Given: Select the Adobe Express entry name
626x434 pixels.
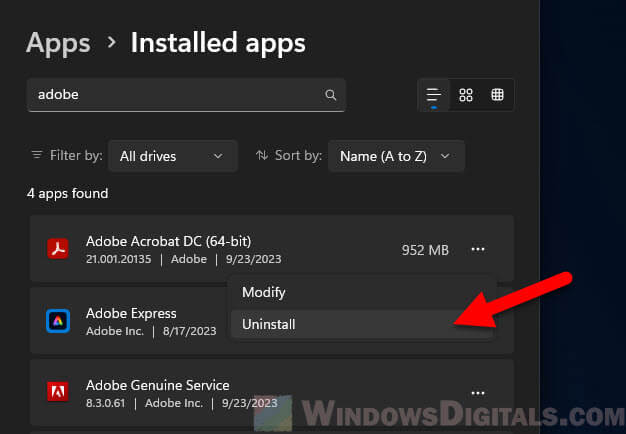Looking at the screenshot, I should [x=131, y=313].
